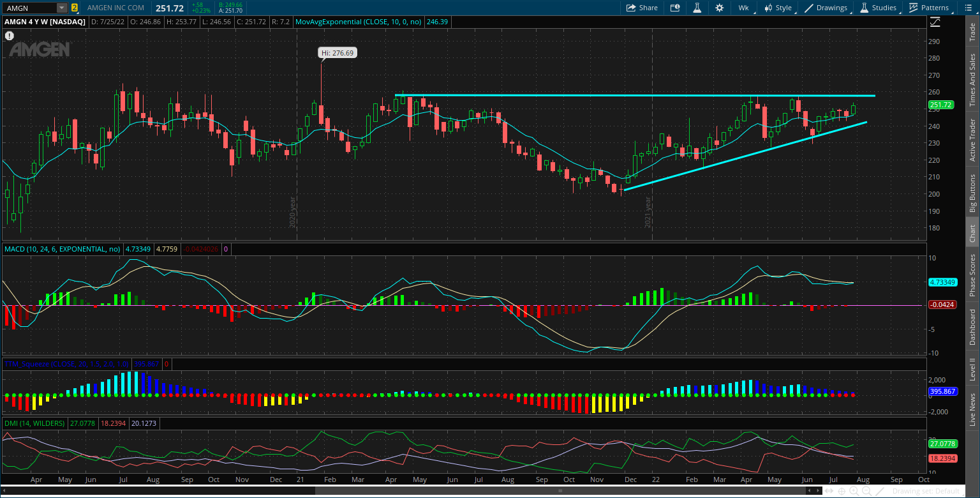
Task: Click the 2021 year marker line label
Action: 648,213
